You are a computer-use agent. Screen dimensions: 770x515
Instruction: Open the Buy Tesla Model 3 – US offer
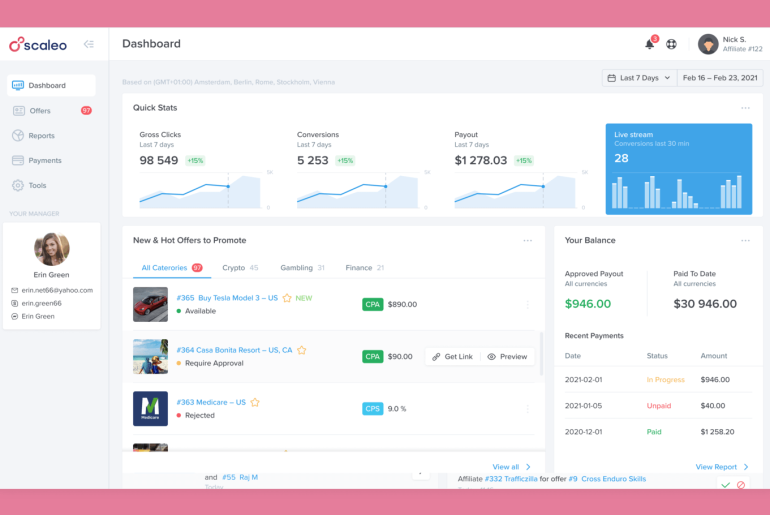227,298
